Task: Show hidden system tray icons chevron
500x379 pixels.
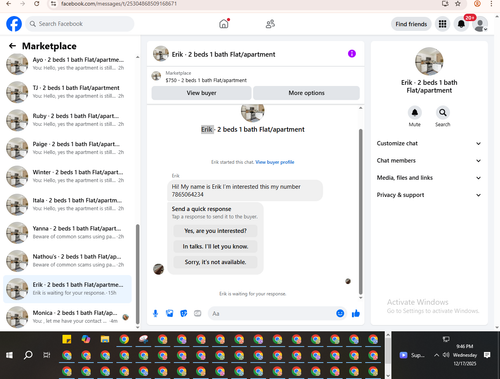Action: click(436, 355)
